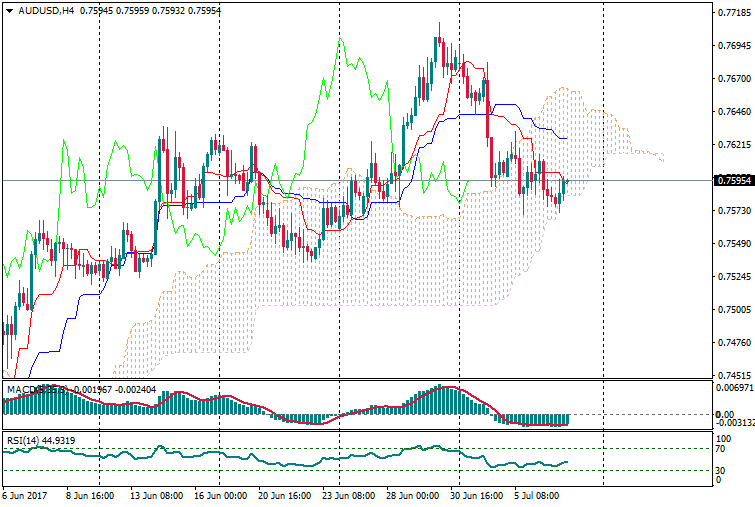Click the 0.75959 high value in header
This screenshot has width=755, height=507.
pos(136,11)
